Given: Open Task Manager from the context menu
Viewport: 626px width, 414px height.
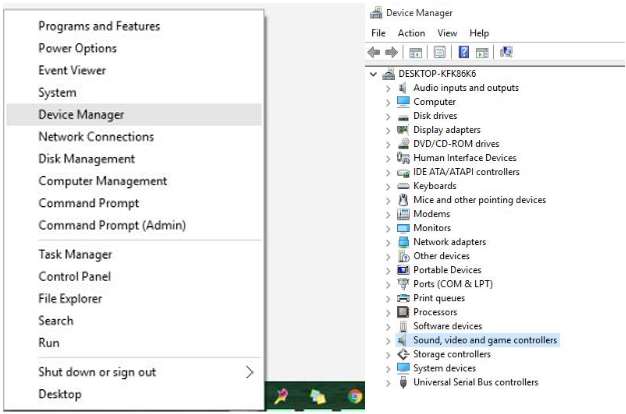Looking at the screenshot, I should 75,254.
